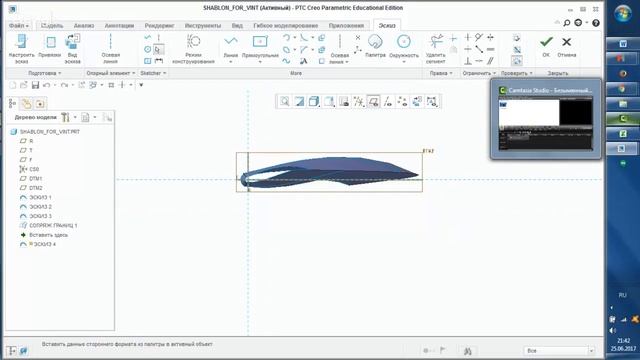This screenshot has height=360, width=640.
Task: Open the Palette tool in the ribbon
Action: 375,46
